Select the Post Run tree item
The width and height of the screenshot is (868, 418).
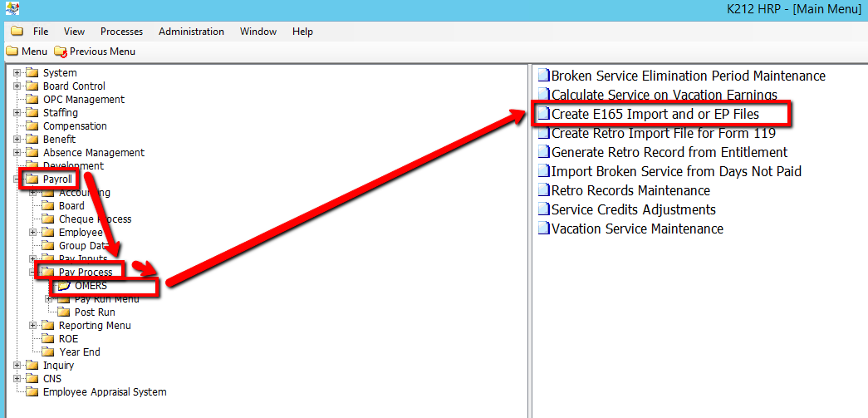(95, 312)
